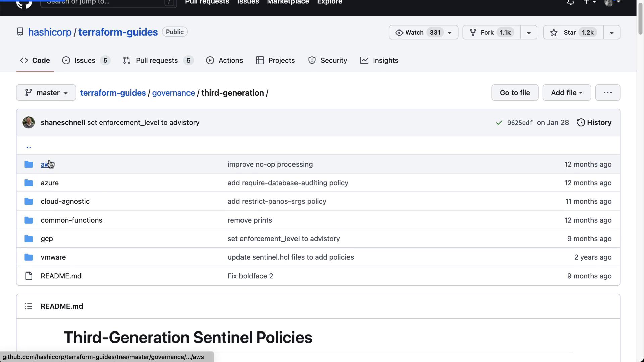Click the green commit status checkmark
The height and width of the screenshot is (362, 644).
[499, 123]
